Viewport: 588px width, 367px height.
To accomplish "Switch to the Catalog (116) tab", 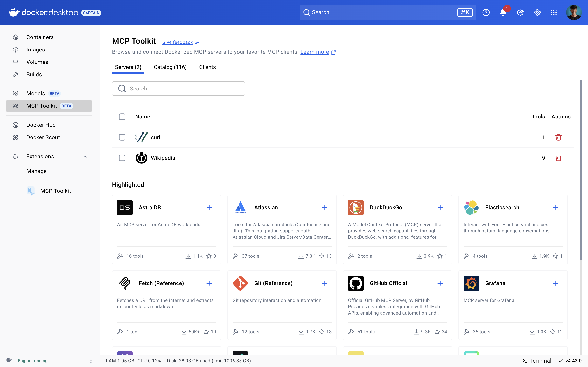I will 170,67.
